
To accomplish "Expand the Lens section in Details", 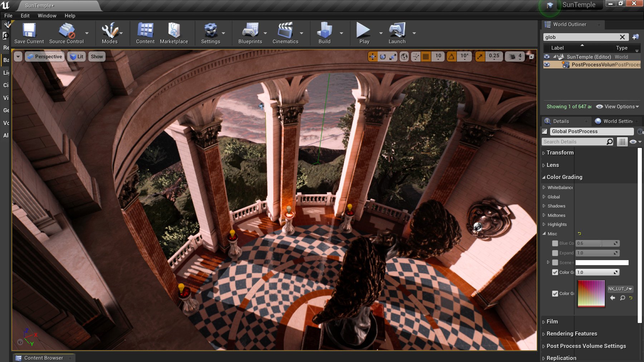I will click(x=544, y=165).
